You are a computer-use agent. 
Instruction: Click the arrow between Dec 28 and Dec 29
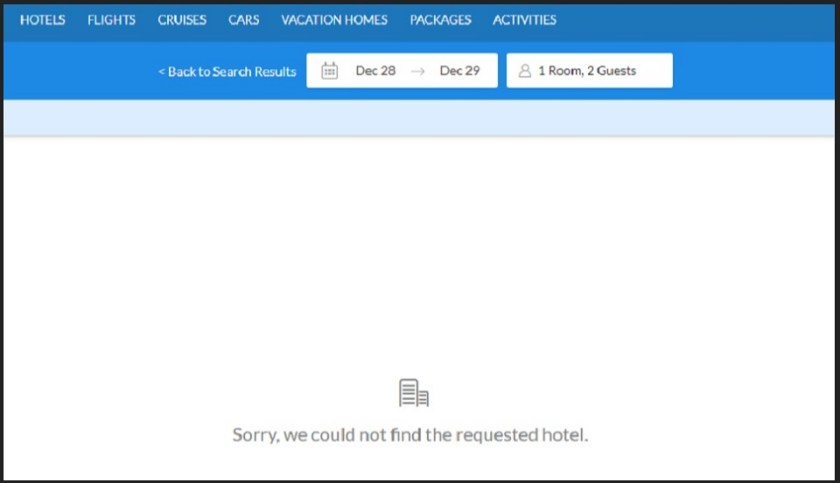(x=418, y=71)
